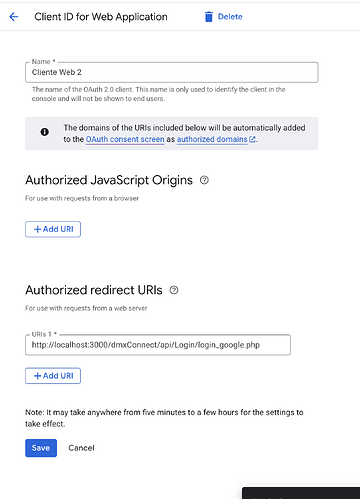The image size is (360, 499).
Task: Open the external-link icon after authorized domains
Action: 252,139
